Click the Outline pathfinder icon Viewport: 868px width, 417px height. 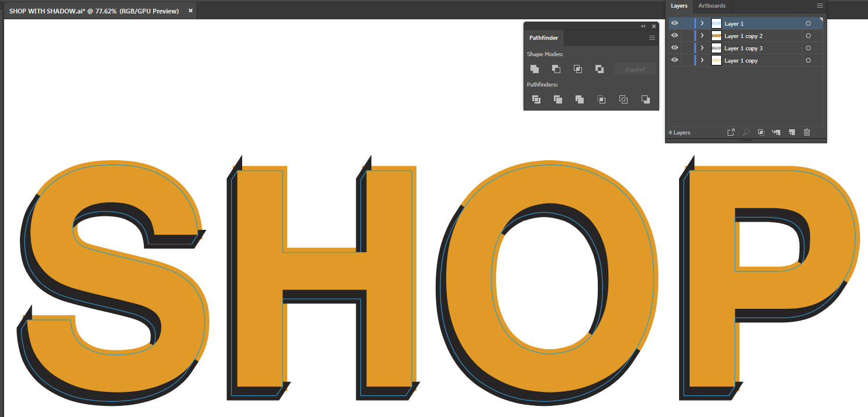[624, 99]
